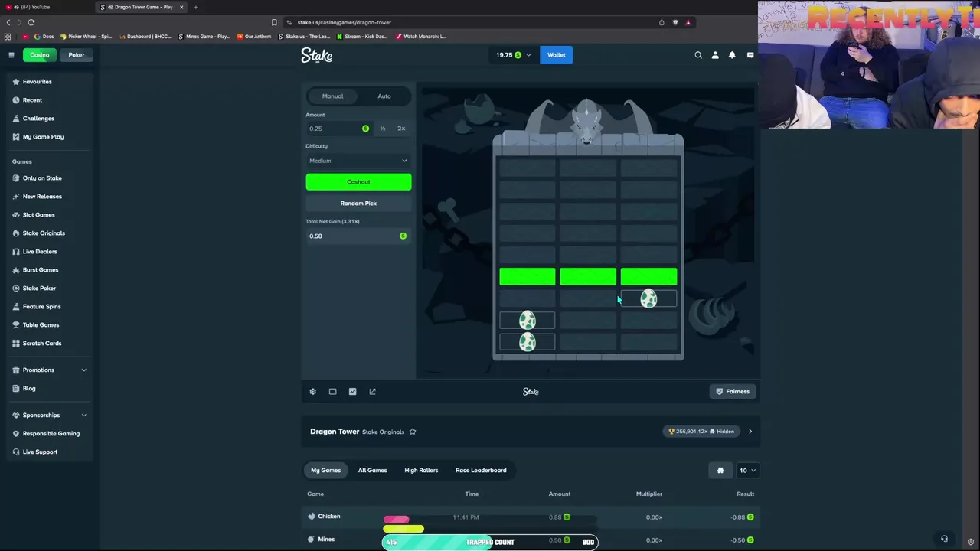Switch to Manual betting mode
Screen dimensions: 980x551
[332, 96]
